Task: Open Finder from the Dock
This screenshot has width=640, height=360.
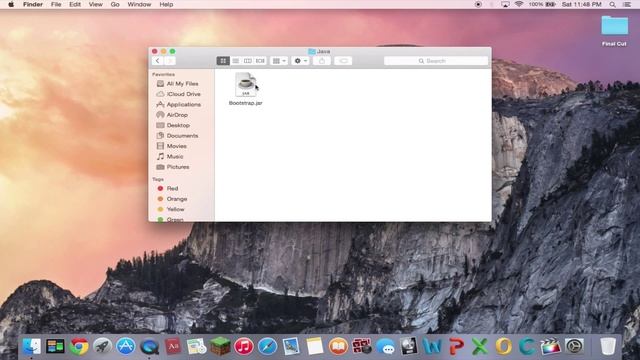Action: (32, 347)
